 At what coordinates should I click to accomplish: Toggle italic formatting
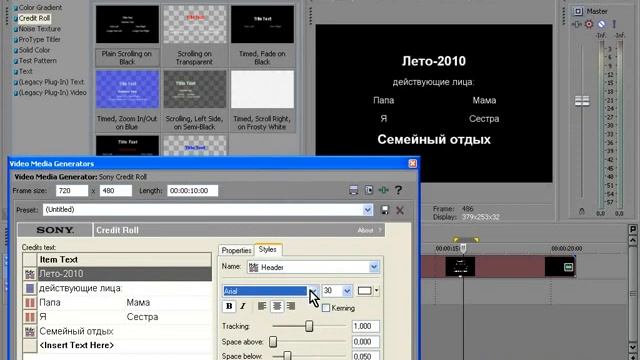[243, 306]
